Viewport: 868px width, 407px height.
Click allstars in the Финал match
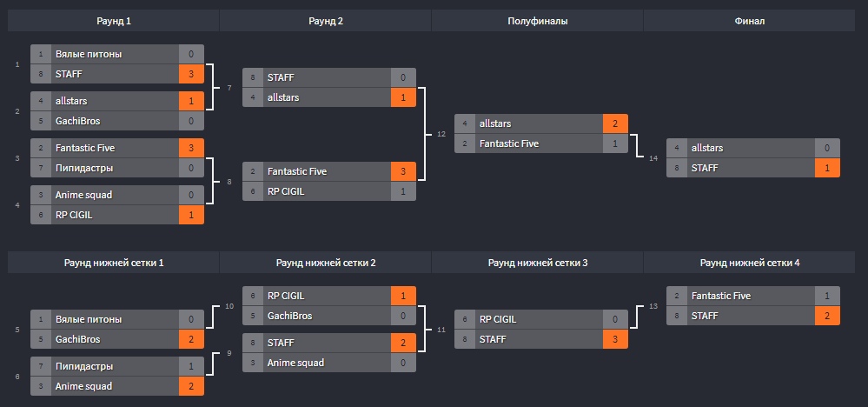[707, 148]
